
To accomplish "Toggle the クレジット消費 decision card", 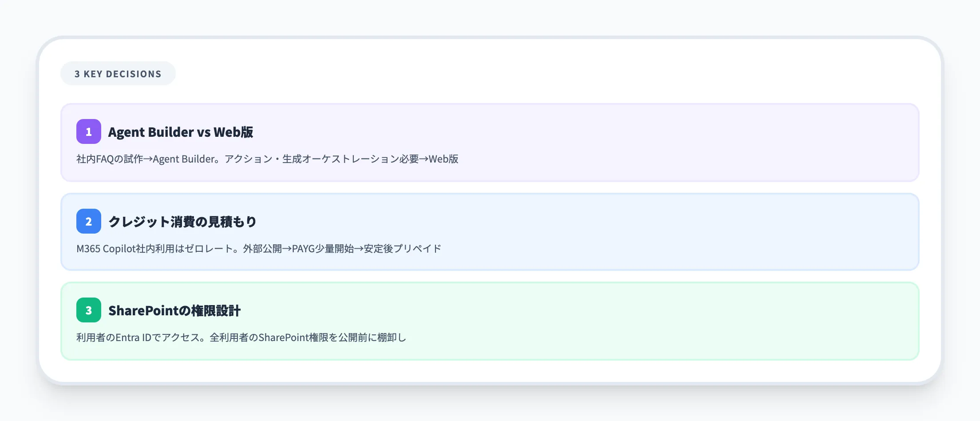I will coord(488,231).
